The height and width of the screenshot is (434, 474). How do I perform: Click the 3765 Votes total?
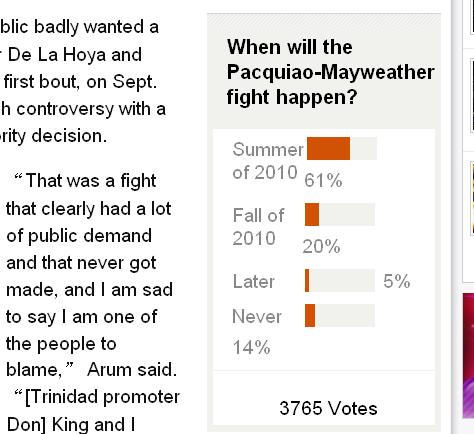pos(328,408)
